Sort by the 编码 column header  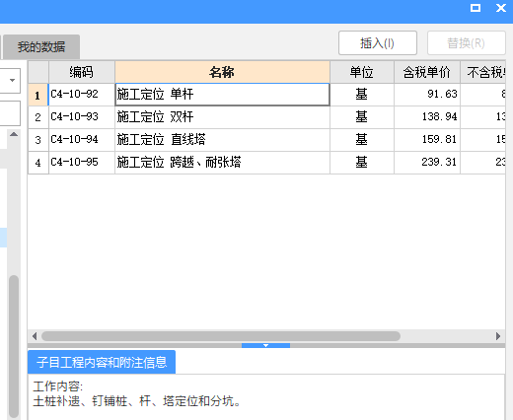click(x=82, y=72)
